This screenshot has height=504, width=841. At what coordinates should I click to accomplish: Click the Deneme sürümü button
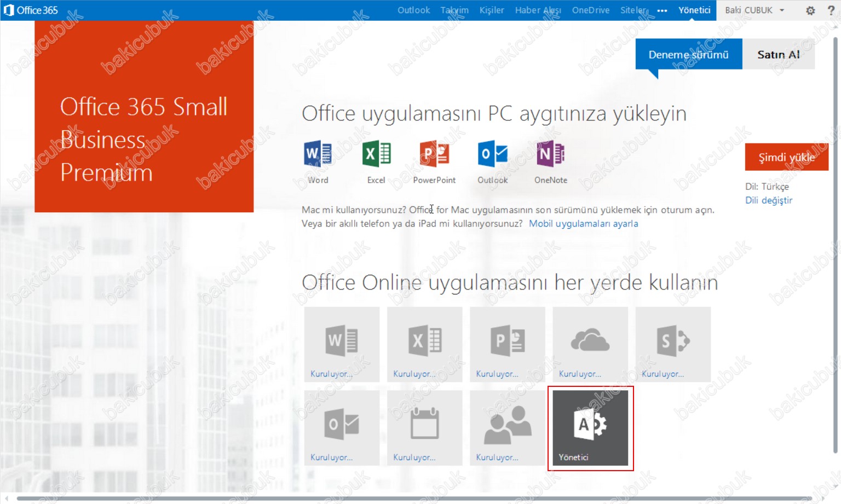(689, 54)
